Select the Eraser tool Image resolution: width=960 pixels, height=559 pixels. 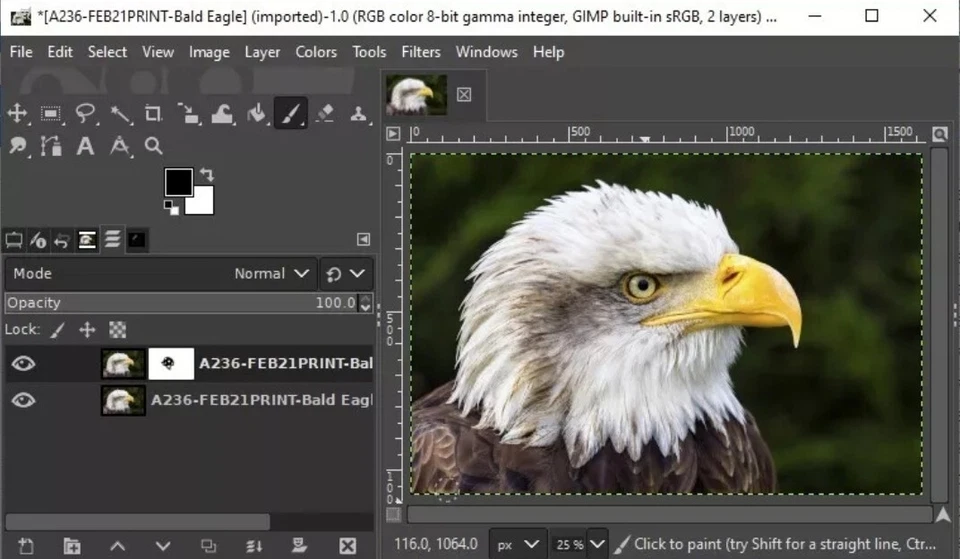coord(324,114)
